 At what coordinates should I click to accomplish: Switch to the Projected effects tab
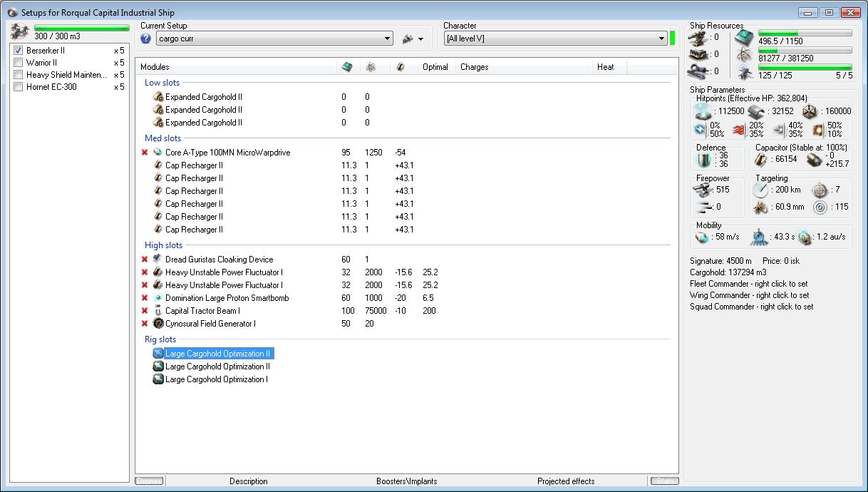[566, 481]
